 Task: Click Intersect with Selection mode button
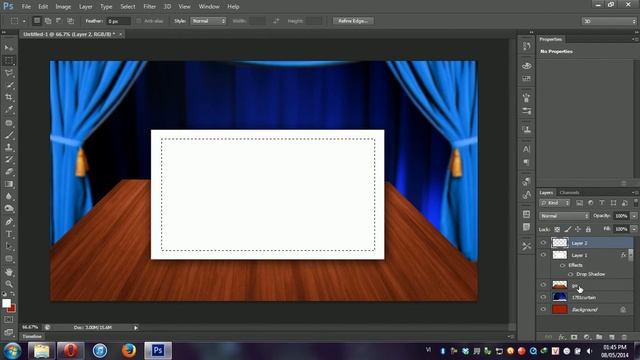click(x=71, y=21)
